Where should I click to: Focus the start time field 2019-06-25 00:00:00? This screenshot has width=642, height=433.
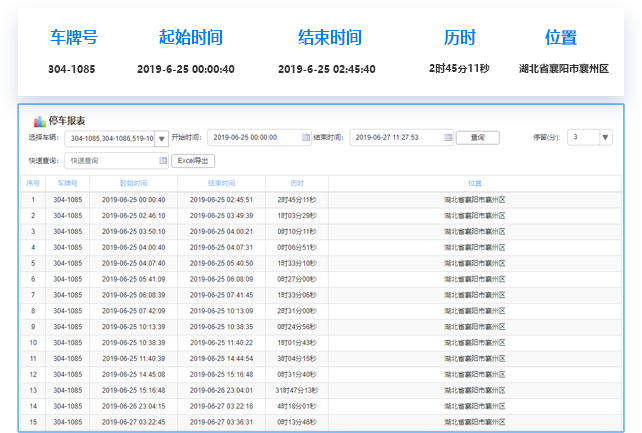[259, 138]
